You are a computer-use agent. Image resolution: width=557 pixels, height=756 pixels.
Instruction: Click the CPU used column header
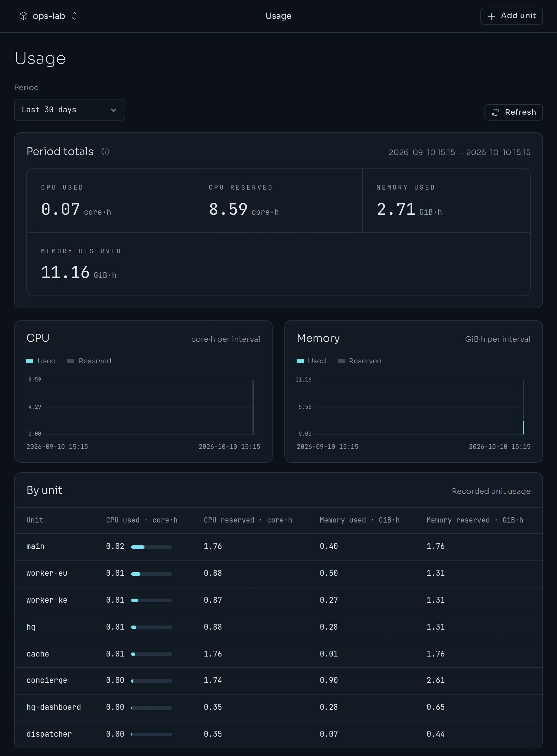click(142, 520)
